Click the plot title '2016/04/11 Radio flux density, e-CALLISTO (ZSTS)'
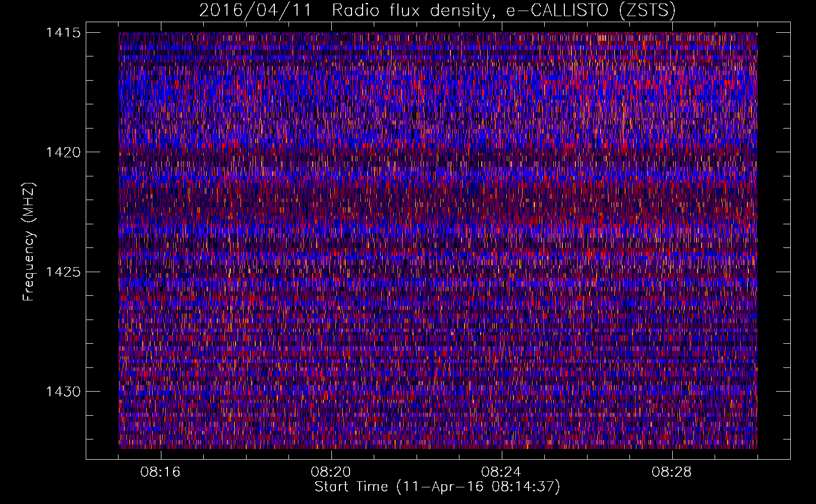Image resolution: width=816 pixels, height=504 pixels. click(x=437, y=11)
